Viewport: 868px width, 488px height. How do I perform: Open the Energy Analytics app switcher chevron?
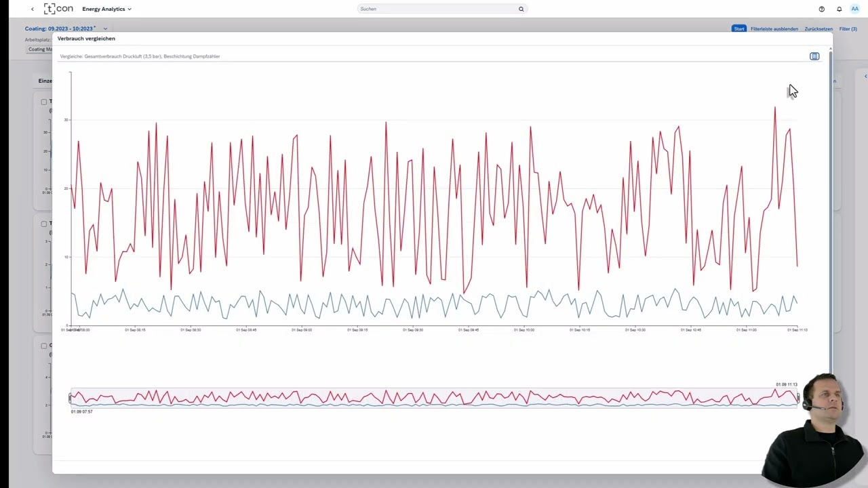point(129,9)
